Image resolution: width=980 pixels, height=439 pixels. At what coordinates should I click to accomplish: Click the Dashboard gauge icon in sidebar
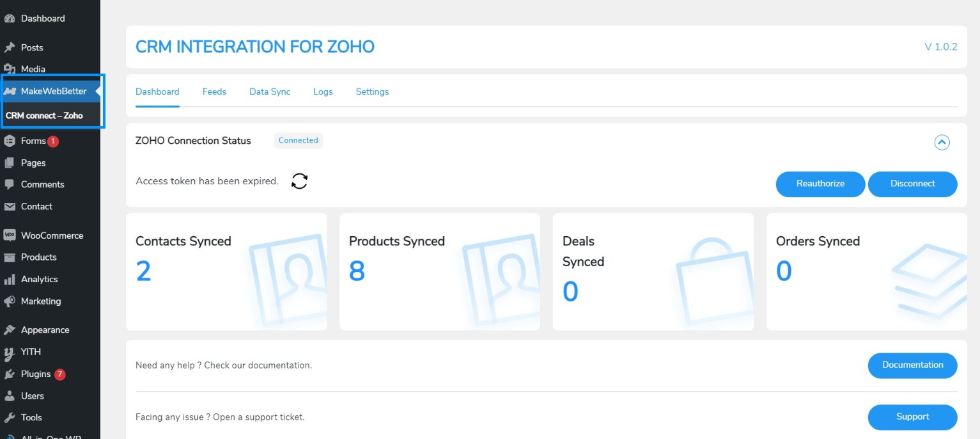pyautogui.click(x=10, y=19)
